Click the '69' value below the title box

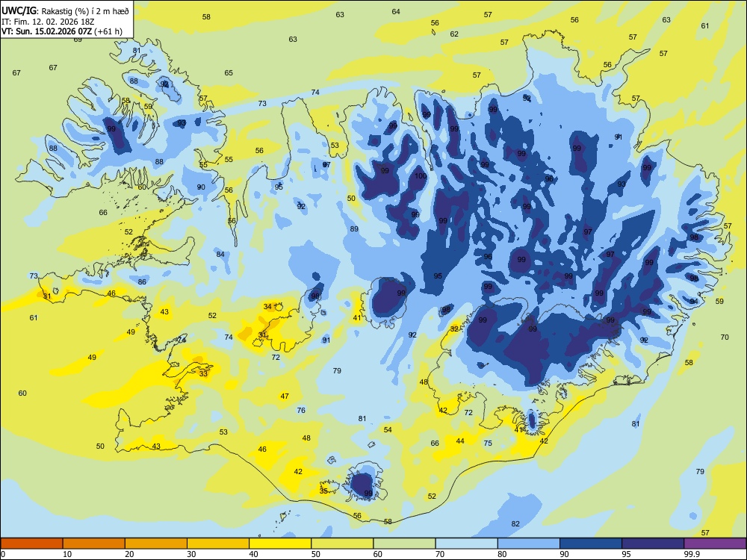(x=78, y=40)
